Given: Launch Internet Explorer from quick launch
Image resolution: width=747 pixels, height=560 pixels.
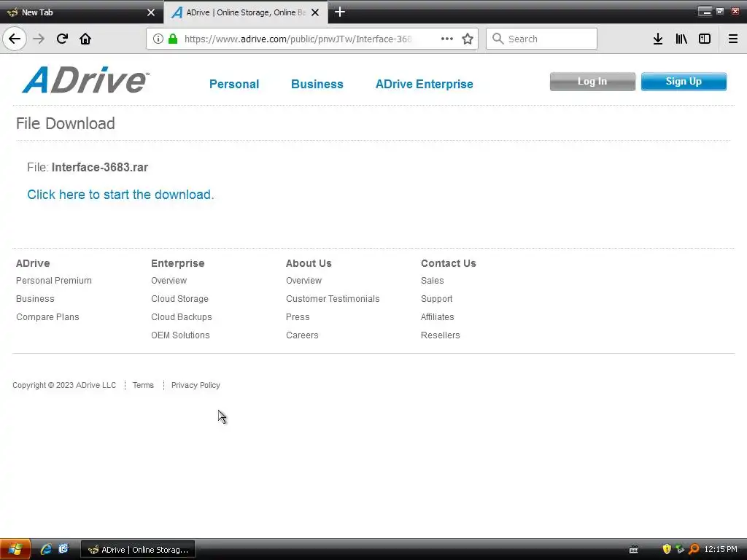Looking at the screenshot, I should 46,550.
